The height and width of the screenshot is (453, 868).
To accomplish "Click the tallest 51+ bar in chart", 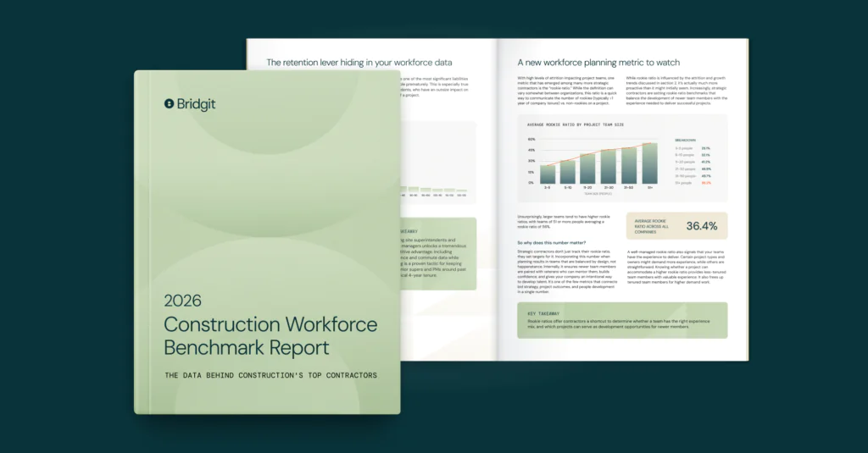I will click(648, 163).
